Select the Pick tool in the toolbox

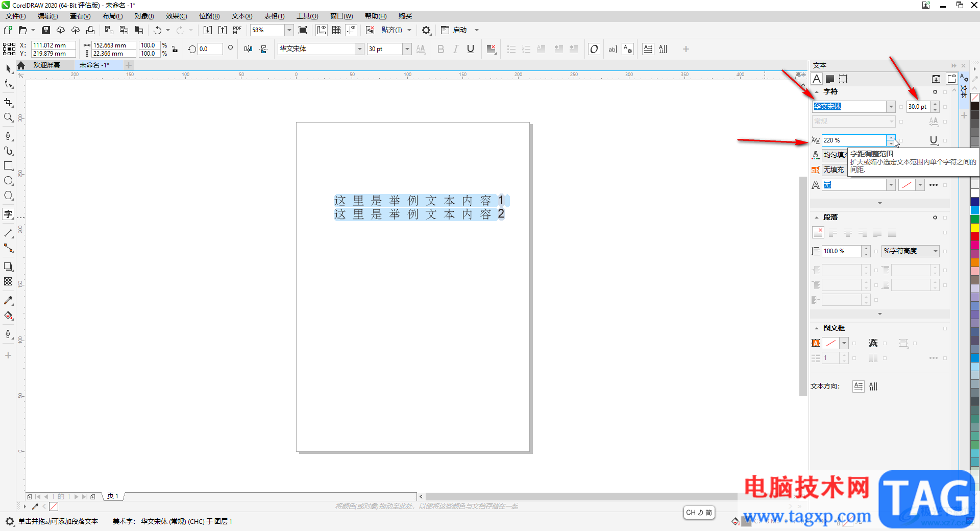[x=8, y=68]
